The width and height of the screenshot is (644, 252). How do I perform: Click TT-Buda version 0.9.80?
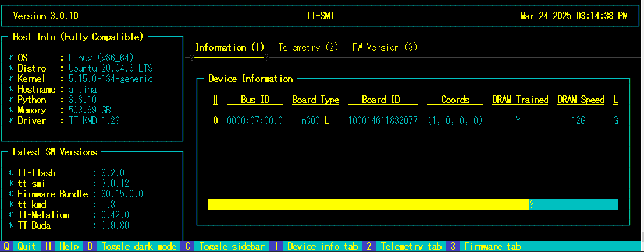click(x=115, y=226)
